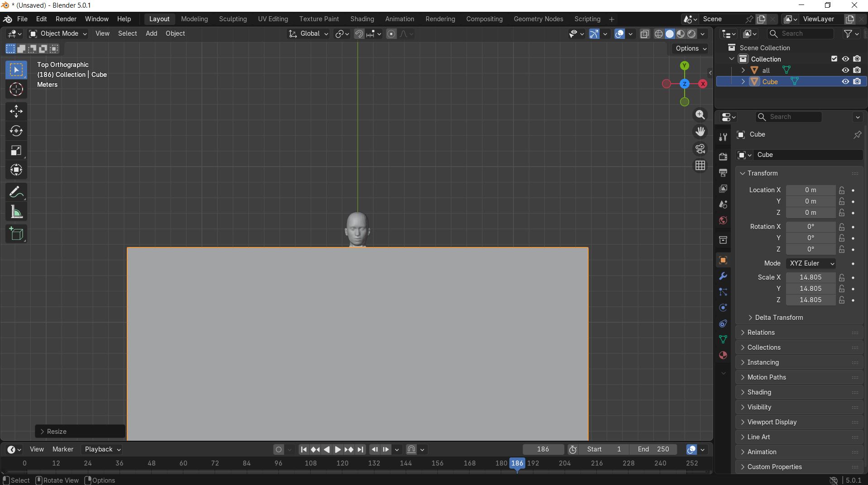Expand the Delta Transform section

778,318
